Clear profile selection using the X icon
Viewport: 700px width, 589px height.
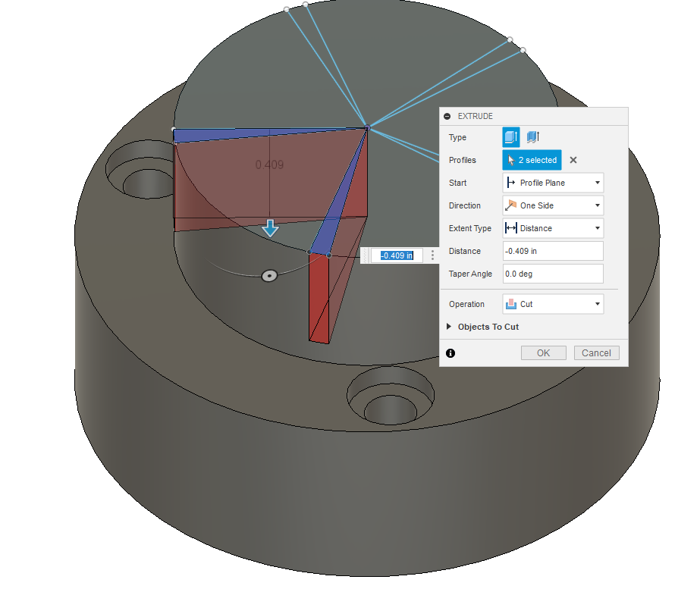coord(573,160)
